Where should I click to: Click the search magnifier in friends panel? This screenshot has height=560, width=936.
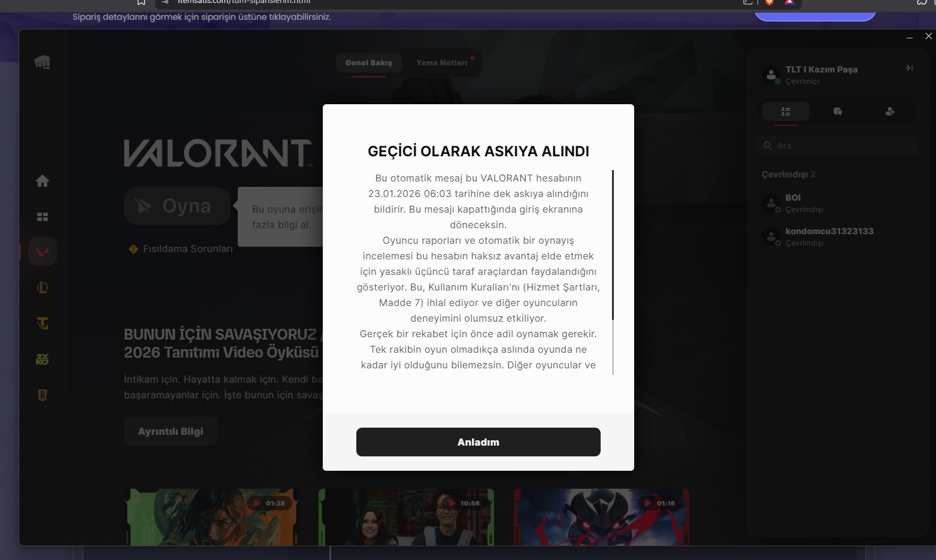[768, 146]
